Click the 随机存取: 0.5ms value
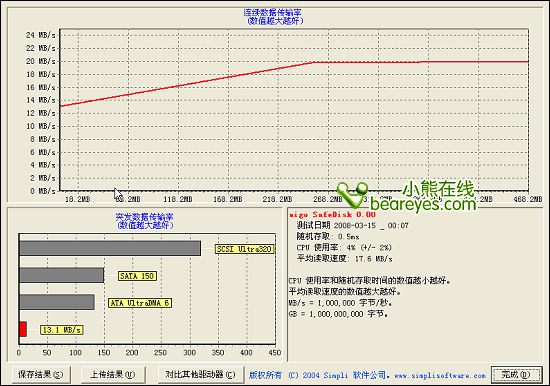Image resolution: width=550 pixels, height=386 pixels. (x=328, y=237)
